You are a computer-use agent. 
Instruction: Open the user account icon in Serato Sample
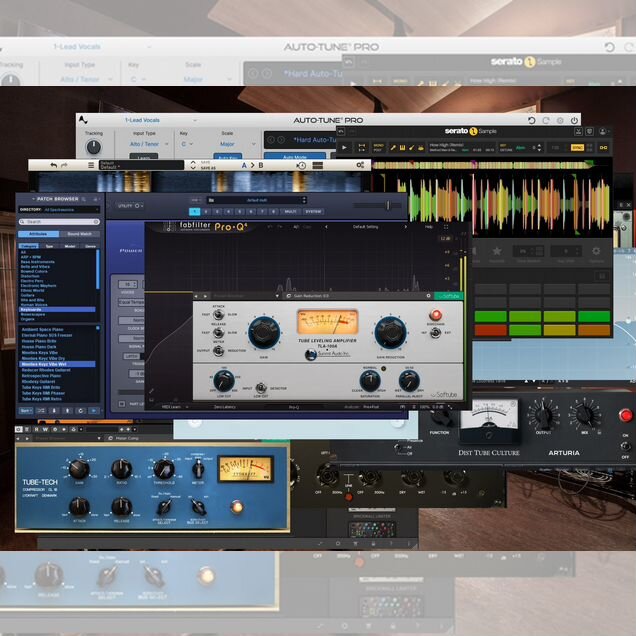point(603,131)
